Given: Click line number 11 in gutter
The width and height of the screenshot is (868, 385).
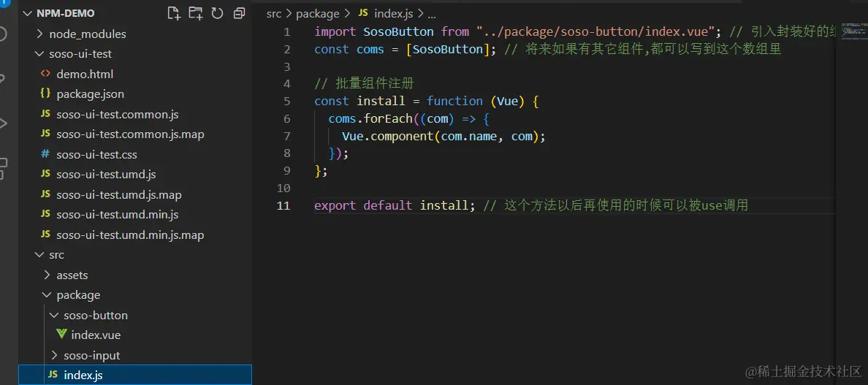Looking at the screenshot, I should pyautogui.click(x=283, y=206).
